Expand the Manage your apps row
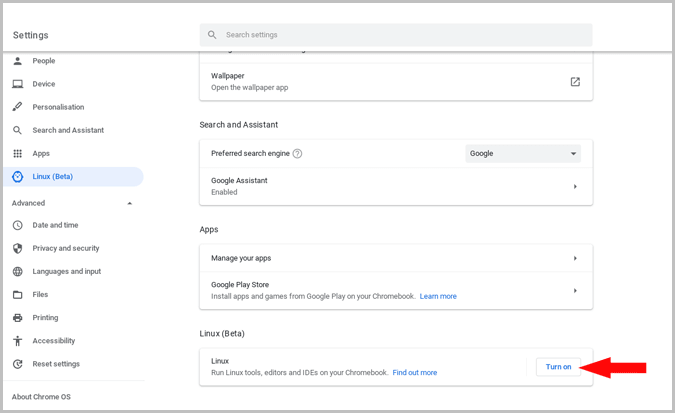The image size is (675, 413). click(575, 258)
